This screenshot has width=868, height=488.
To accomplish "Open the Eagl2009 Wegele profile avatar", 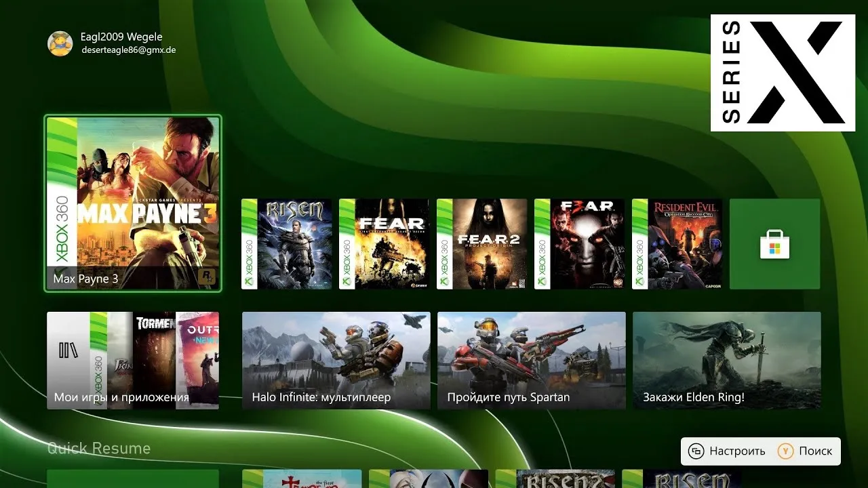I will coord(60,43).
